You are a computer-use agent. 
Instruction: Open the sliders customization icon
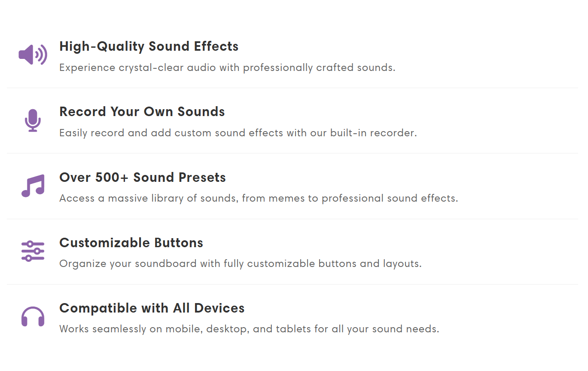tap(33, 251)
